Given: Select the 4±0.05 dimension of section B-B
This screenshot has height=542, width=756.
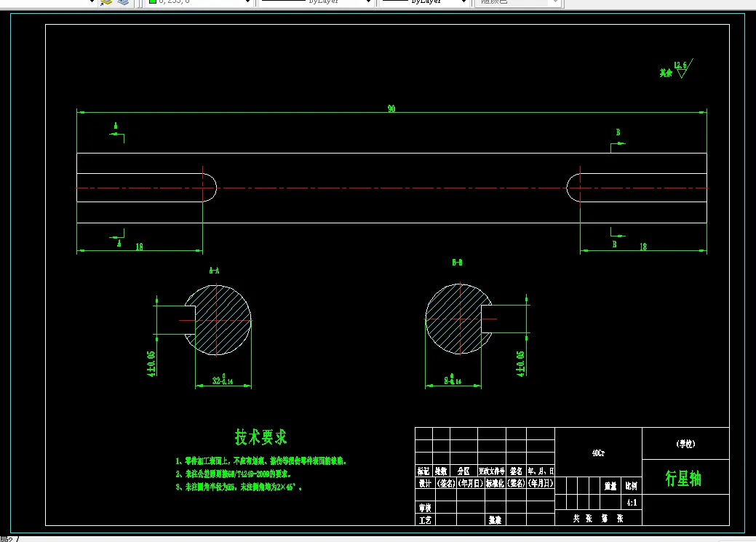Looking at the screenshot, I should point(520,364).
